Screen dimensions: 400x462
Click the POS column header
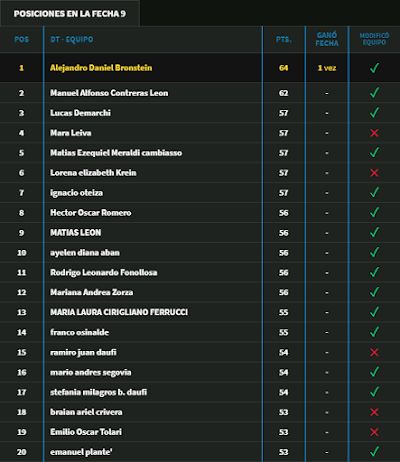(22, 39)
